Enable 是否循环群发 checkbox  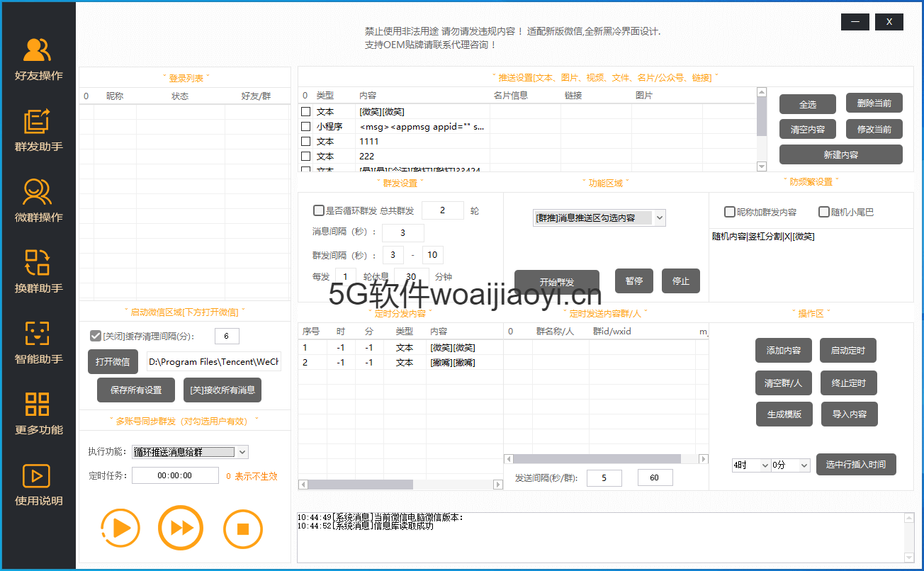point(319,210)
